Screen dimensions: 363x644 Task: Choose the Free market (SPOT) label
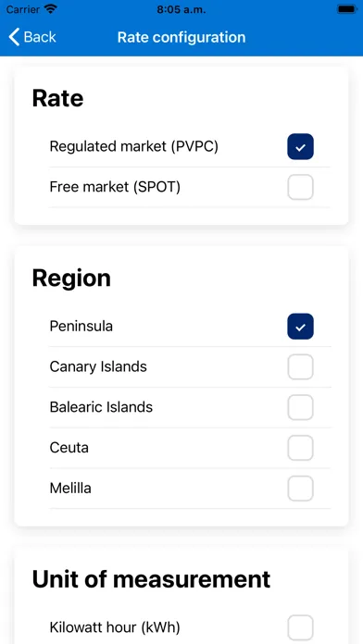[x=115, y=187]
